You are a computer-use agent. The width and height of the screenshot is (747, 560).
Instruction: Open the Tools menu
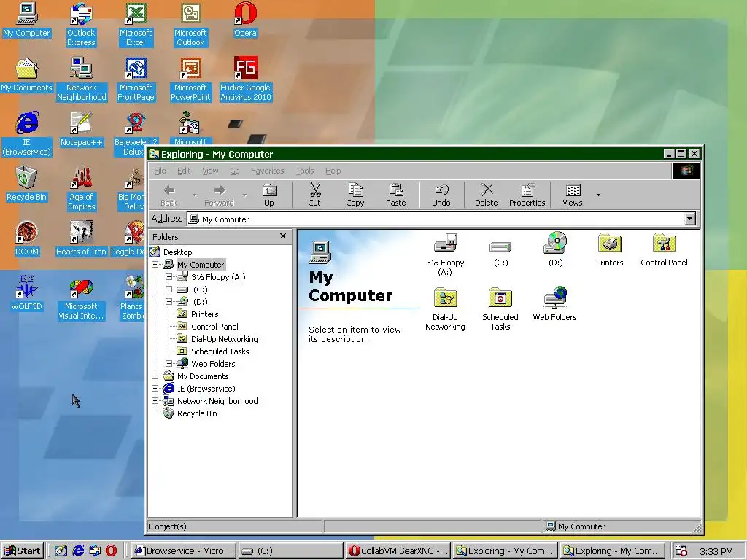click(305, 171)
